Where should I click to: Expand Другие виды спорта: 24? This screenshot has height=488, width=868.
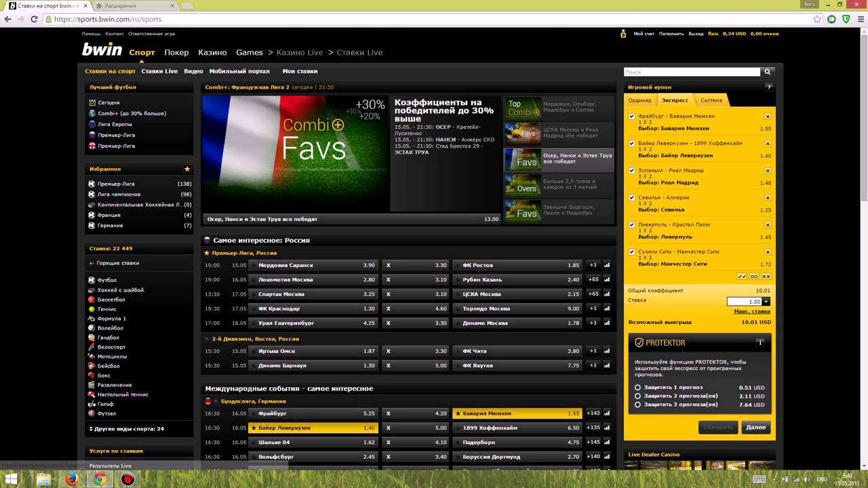127,429
